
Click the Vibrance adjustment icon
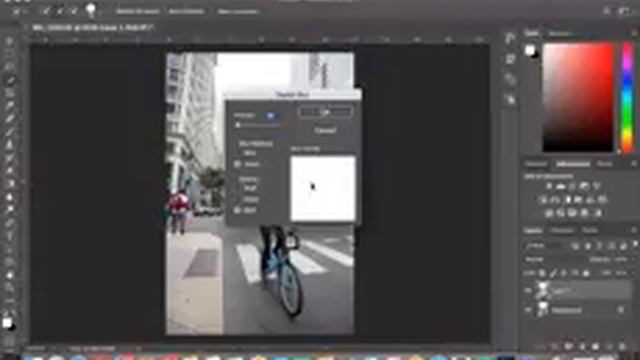tap(597, 187)
